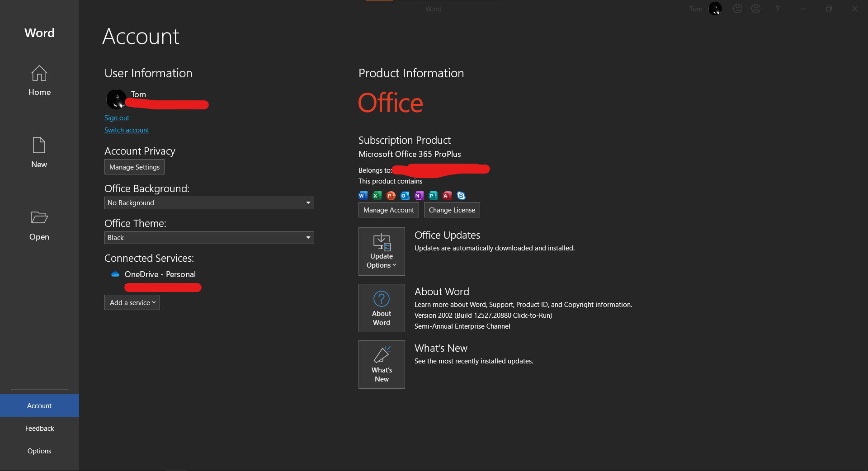The image size is (868, 471).
Task: Click the OneNote app icon
Action: click(x=419, y=196)
